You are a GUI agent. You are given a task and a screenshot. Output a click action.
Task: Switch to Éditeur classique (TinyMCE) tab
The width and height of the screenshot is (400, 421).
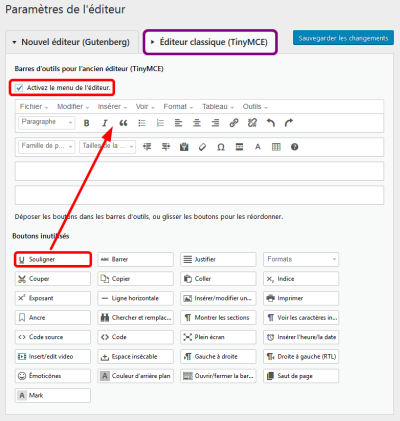(x=210, y=42)
